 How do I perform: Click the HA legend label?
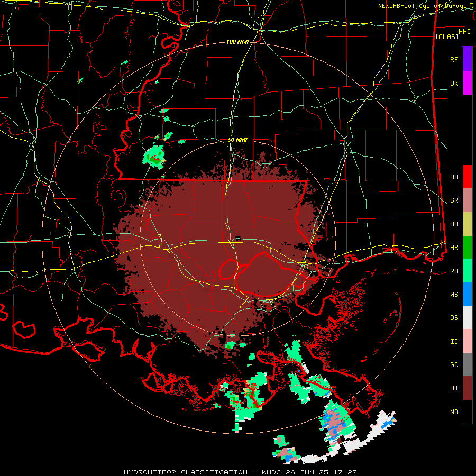tap(454, 177)
